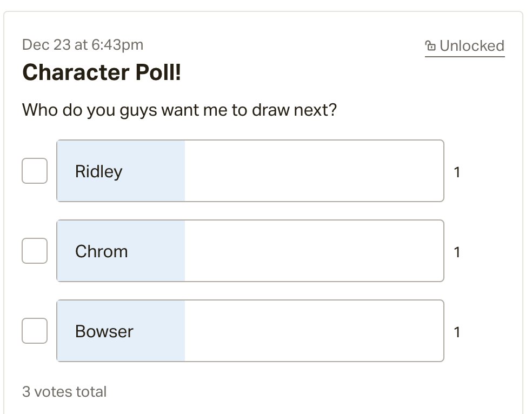
Task: Click the vote count next to Chrom
Action: click(x=457, y=252)
